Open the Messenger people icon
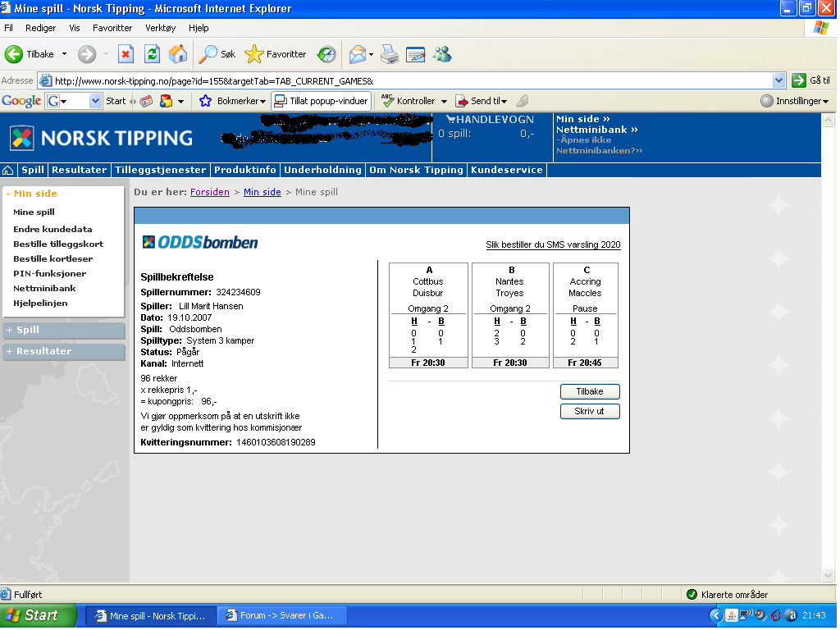Screen dimensions: 840x630 [x=442, y=54]
